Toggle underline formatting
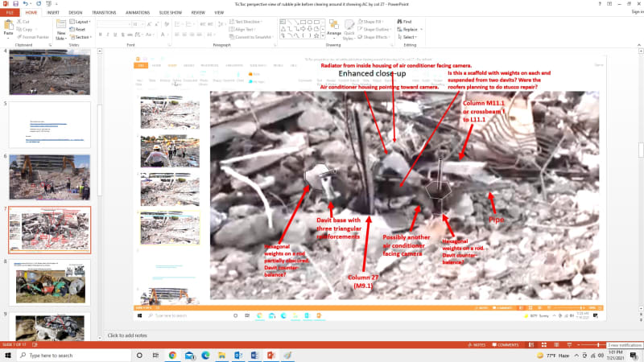The height and width of the screenshot is (362, 644). (115, 35)
